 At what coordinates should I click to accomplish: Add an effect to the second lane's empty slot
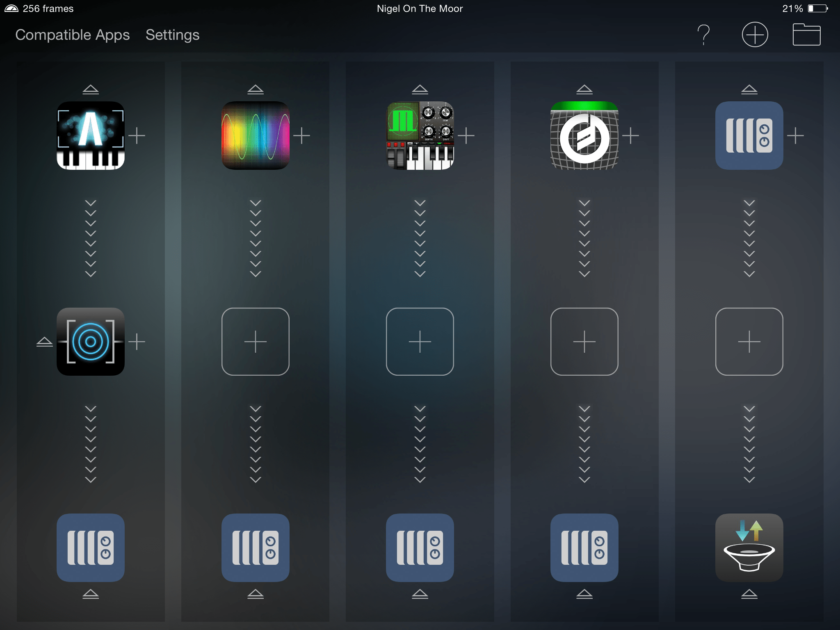(255, 341)
